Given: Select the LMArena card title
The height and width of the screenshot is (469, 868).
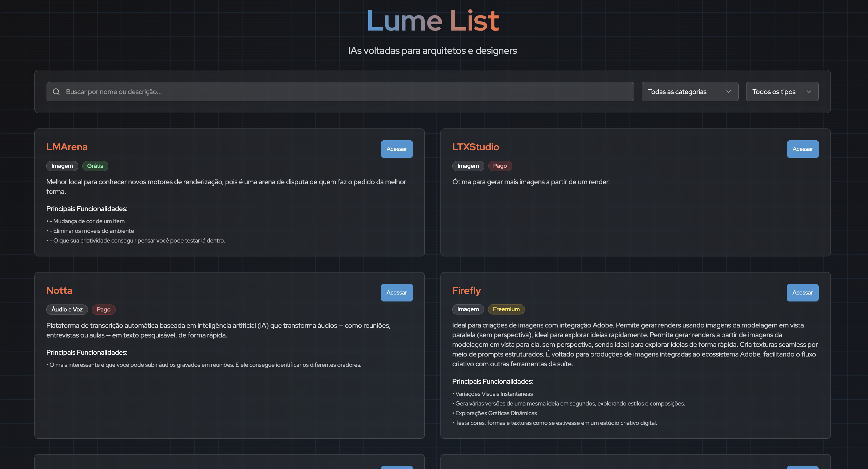Looking at the screenshot, I should tap(67, 147).
